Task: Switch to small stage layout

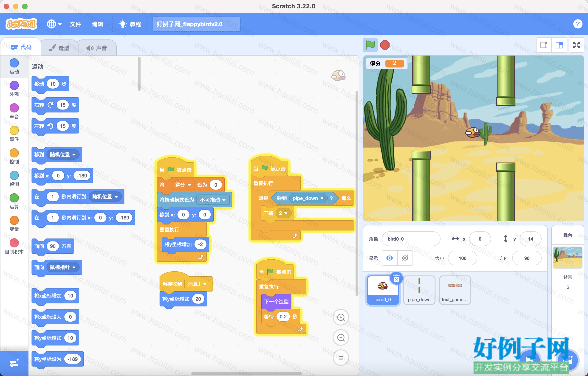Action: click(544, 45)
